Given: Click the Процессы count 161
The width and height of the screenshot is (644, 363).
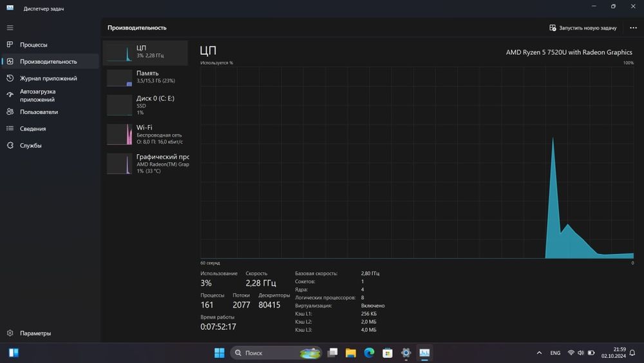Looking at the screenshot, I should tap(207, 304).
